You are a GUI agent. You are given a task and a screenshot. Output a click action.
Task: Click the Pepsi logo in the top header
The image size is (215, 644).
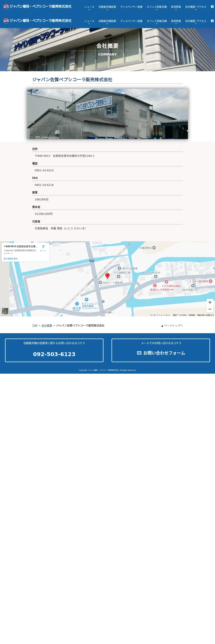6,7
